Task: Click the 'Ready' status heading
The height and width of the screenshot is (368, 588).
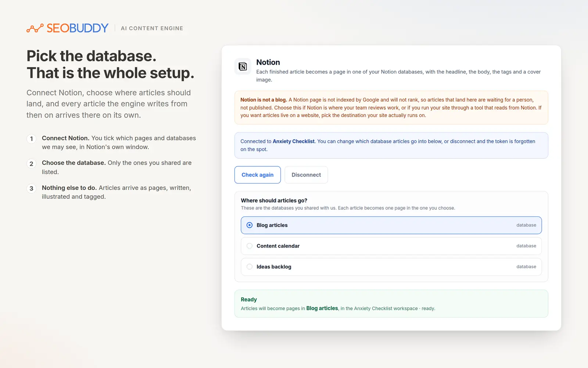Action: [x=249, y=300]
